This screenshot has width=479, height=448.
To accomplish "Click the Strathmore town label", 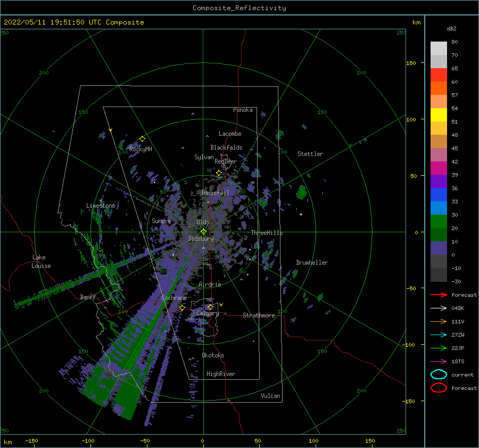I will pyautogui.click(x=259, y=315).
